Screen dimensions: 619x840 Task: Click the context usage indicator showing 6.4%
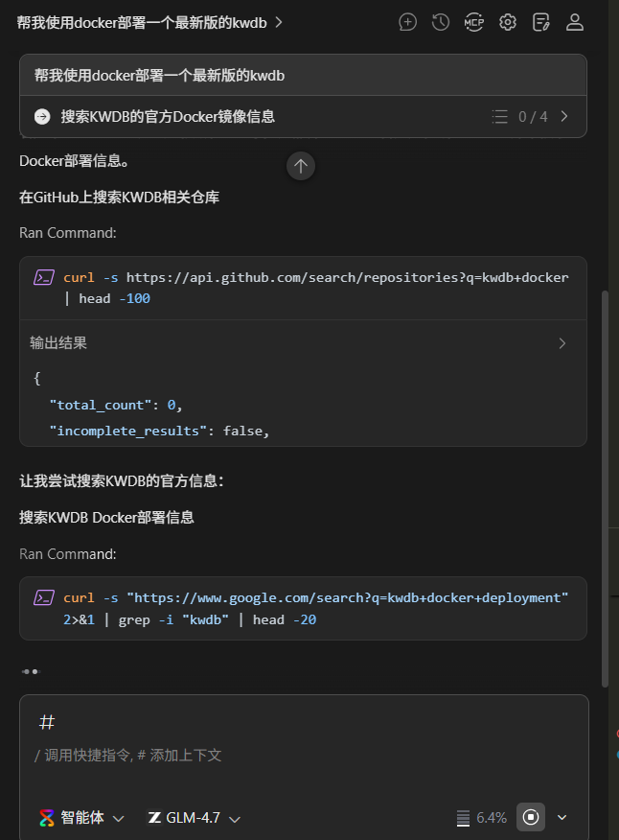point(482,817)
